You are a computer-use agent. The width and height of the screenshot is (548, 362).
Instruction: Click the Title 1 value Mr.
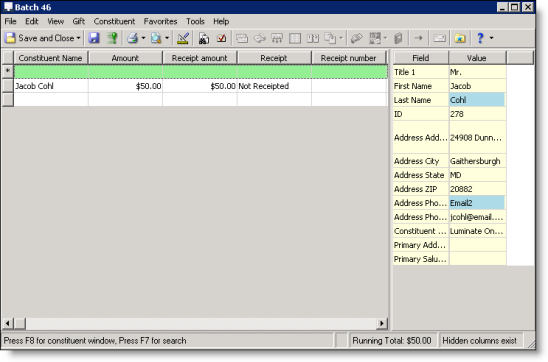tap(477, 72)
